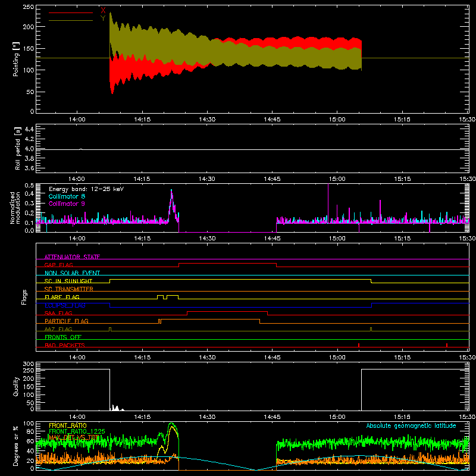Click the BAD_PACKETS flag label

coord(65,345)
